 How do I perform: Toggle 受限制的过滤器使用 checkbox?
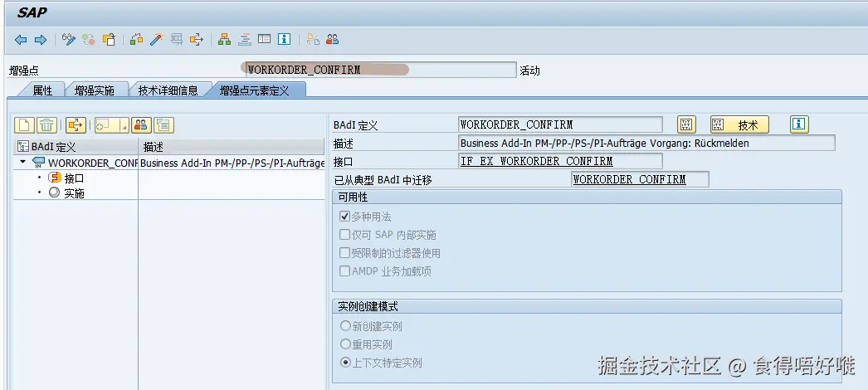point(345,253)
